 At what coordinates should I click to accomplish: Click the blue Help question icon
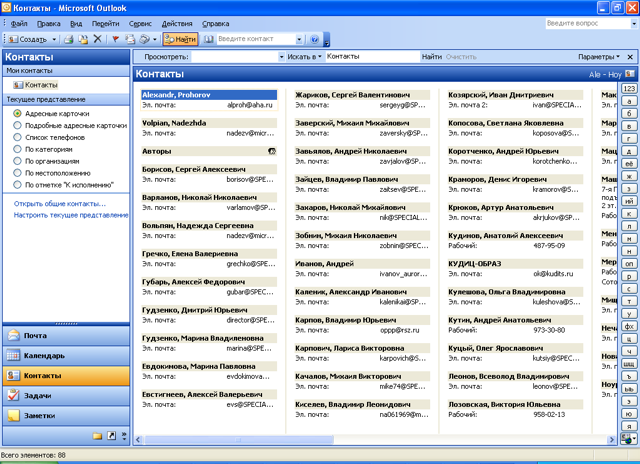pyautogui.click(x=314, y=39)
